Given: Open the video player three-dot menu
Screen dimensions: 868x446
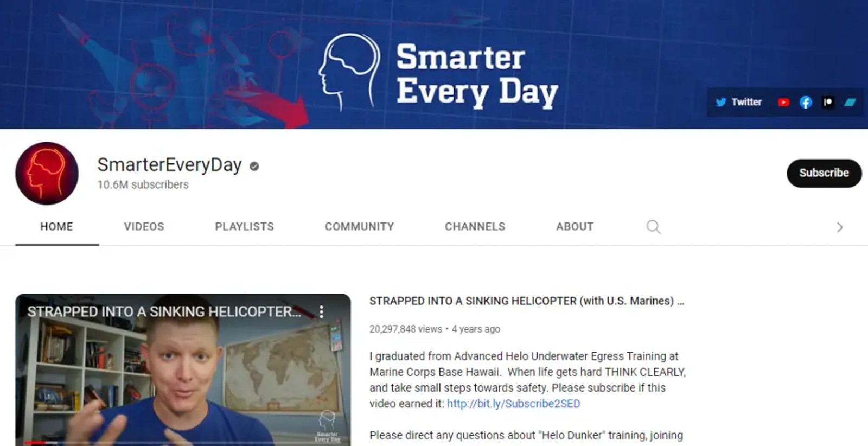Looking at the screenshot, I should coord(321,311).
